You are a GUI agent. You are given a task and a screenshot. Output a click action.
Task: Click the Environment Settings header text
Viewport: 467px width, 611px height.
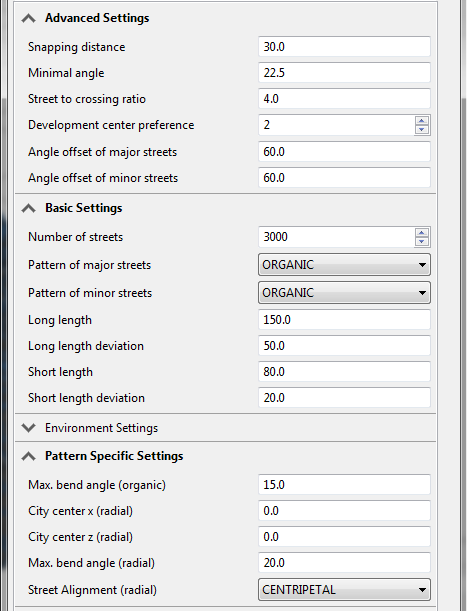click(x=101, y=428)
